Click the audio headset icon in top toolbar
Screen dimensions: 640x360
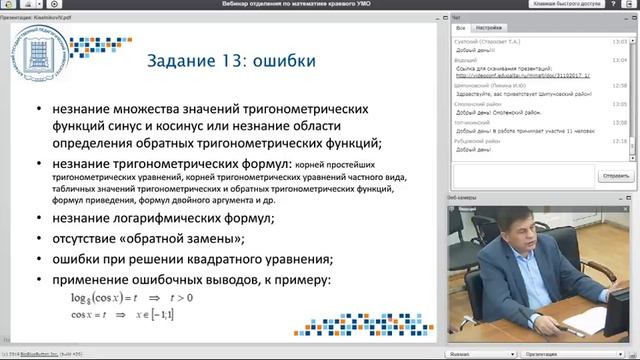[9, 4]
